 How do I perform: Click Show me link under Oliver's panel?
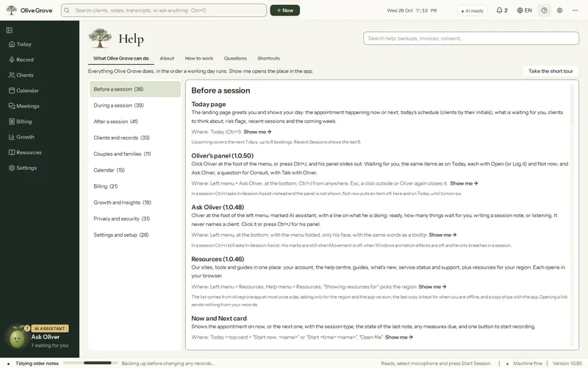click(464, 183)
